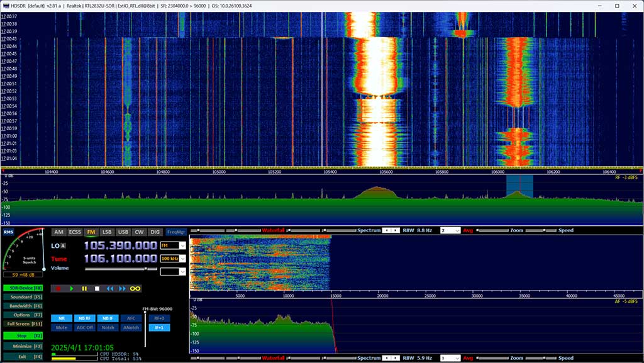Click the white stop square icon

97,289
